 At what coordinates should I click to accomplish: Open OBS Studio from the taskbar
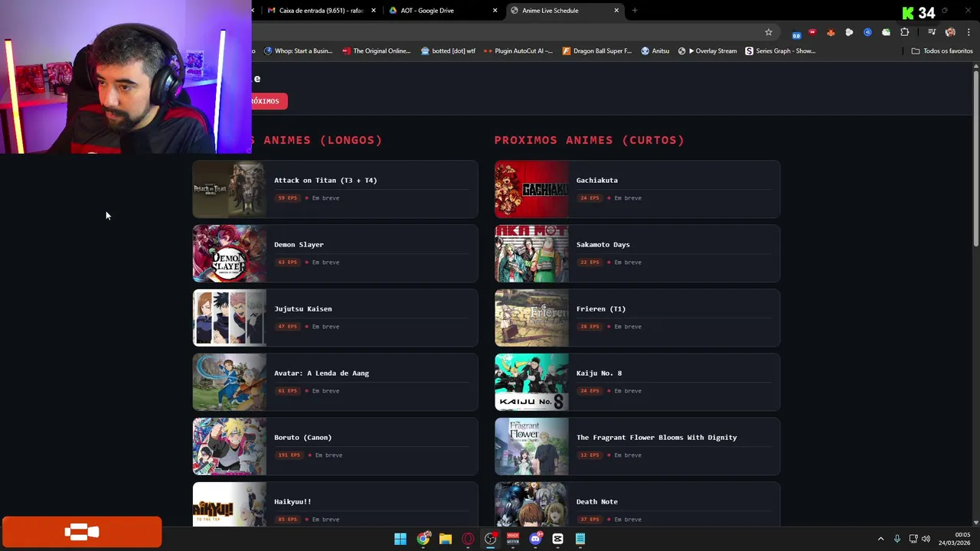pyautogui.click(x=490, y=539)
